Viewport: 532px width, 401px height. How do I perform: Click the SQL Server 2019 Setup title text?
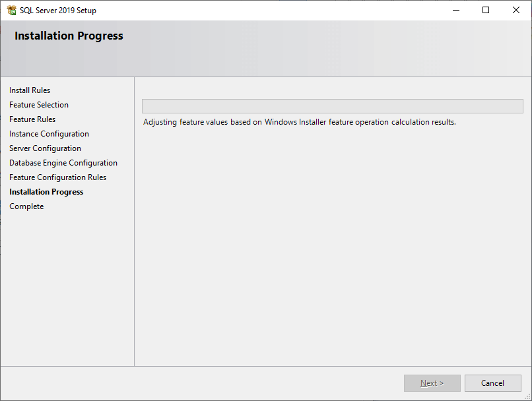[x=57, y=10]
